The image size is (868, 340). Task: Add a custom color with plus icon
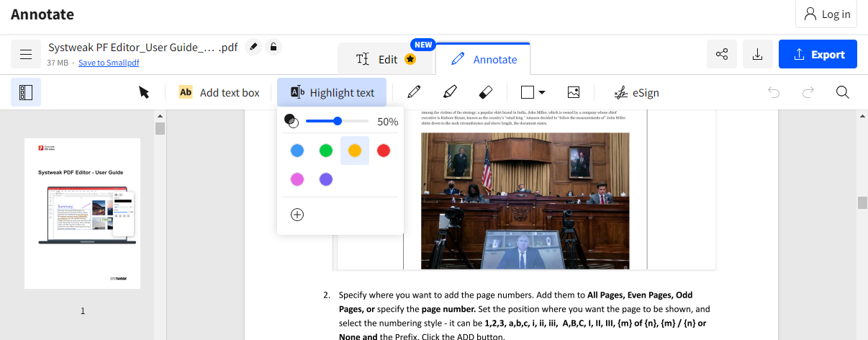pos(297,215)
